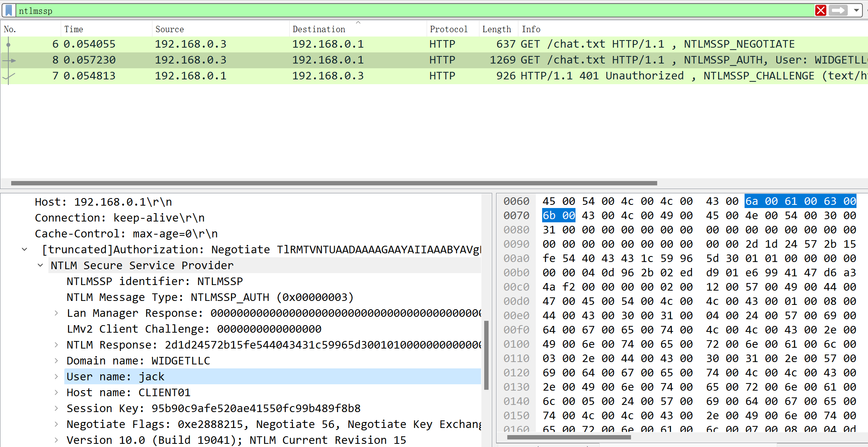Open the filter history dropdown

(856, 10)
